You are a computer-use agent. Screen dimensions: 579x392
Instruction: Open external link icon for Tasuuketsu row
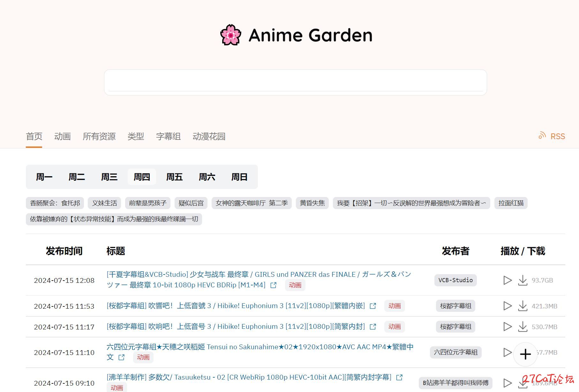coord(399,377)
